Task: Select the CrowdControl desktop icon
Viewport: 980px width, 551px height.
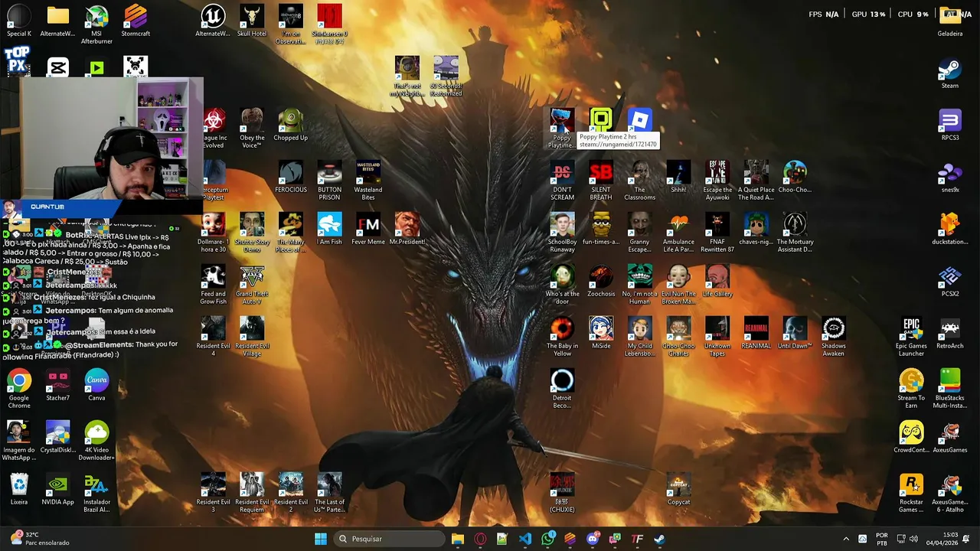Action: click(911, 438)
